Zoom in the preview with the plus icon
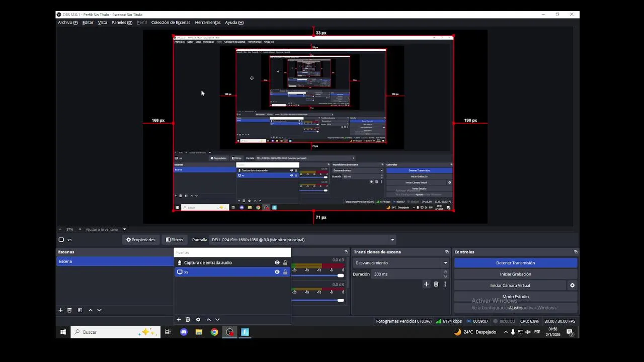644x362 pixels. 80,229
